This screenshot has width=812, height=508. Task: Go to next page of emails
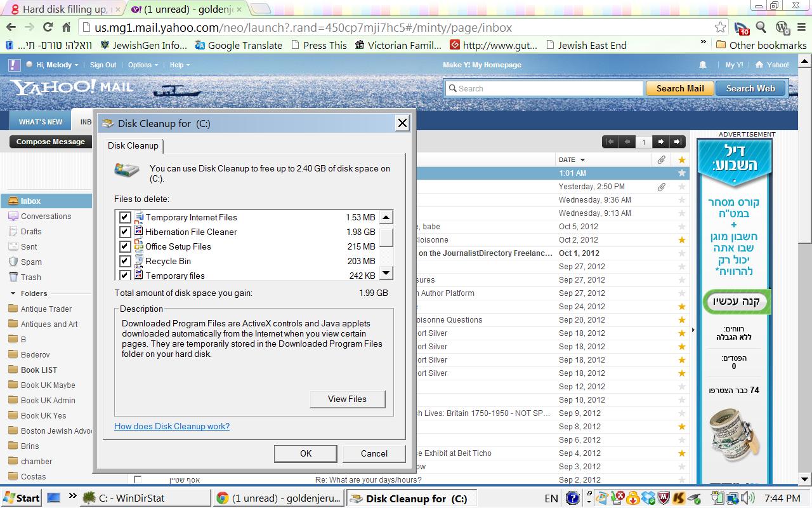660,142
